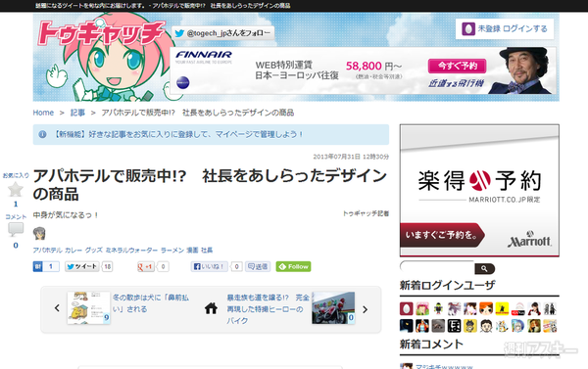588x369 pixels.
Task: Open the 記事 breadcrumb link
Action: coord(77,113)
